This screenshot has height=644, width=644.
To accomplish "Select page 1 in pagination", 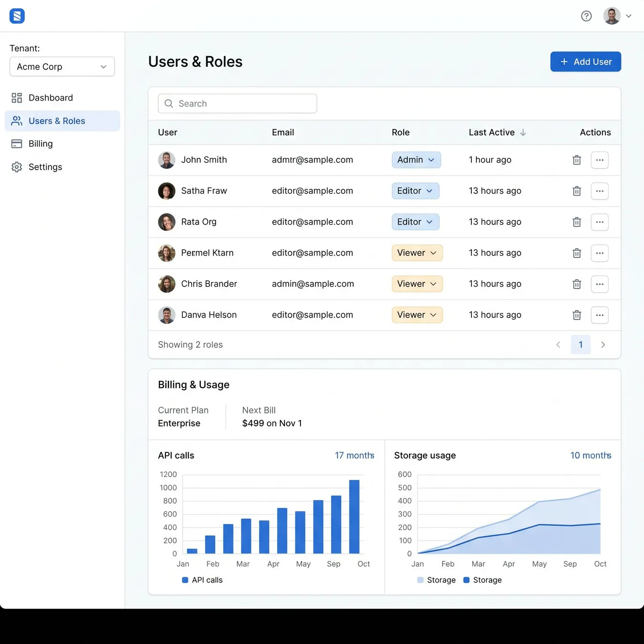I will 581,344.
